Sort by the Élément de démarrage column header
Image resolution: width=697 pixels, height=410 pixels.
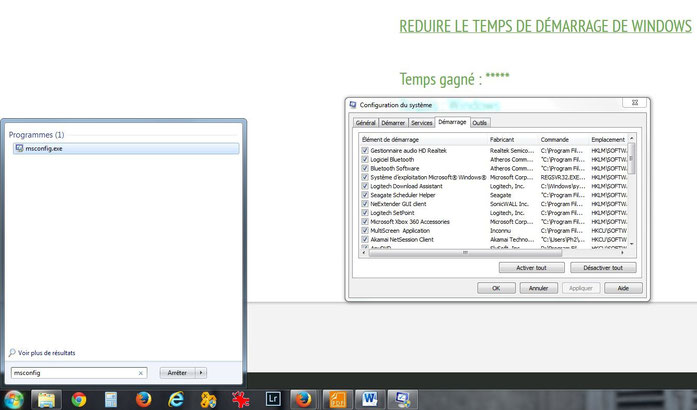[424, 139]
